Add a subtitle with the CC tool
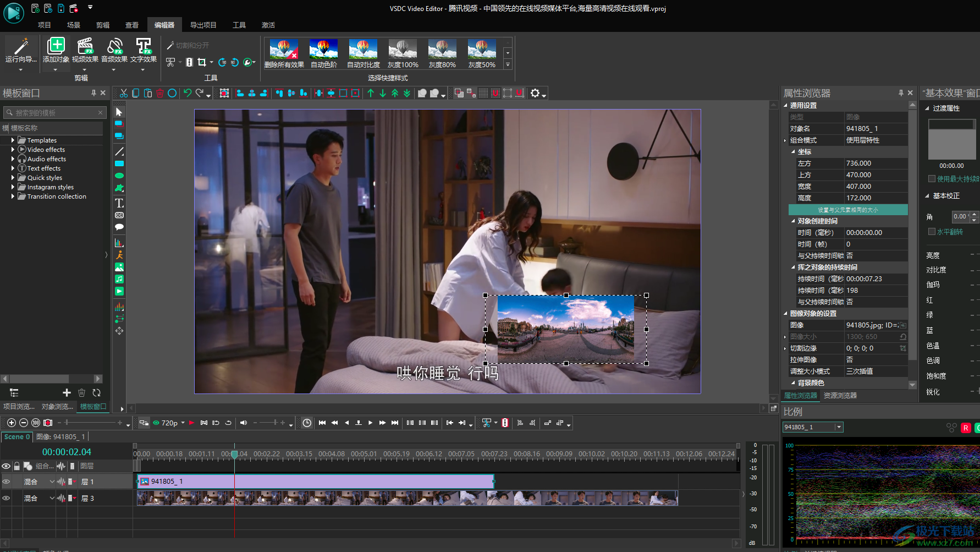 pos(119,215)
